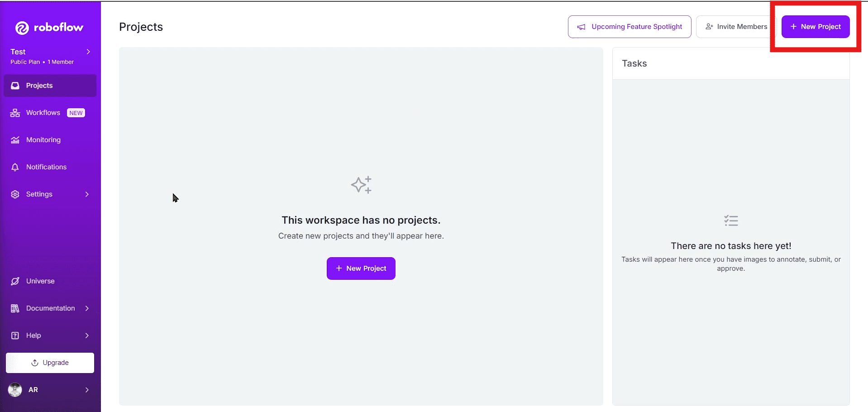Image resolution: width=868 pixels, height=412 pixels.
Task: Open Workflows from the sidebar
Action: pos(43,113)
